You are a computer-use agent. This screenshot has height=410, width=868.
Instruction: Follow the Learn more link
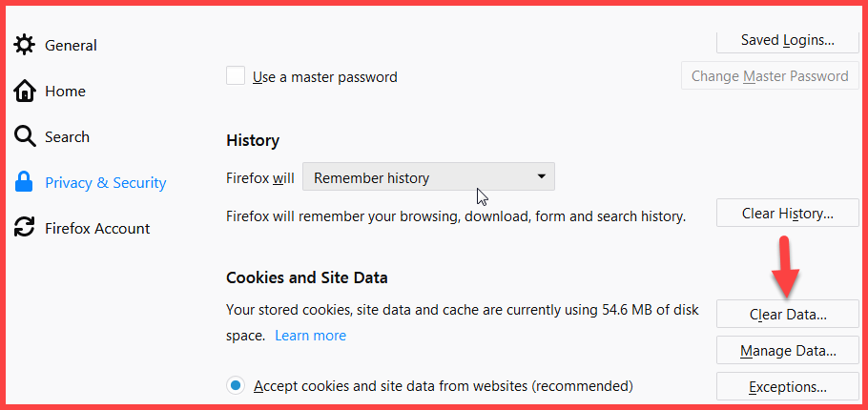(311, 336)
